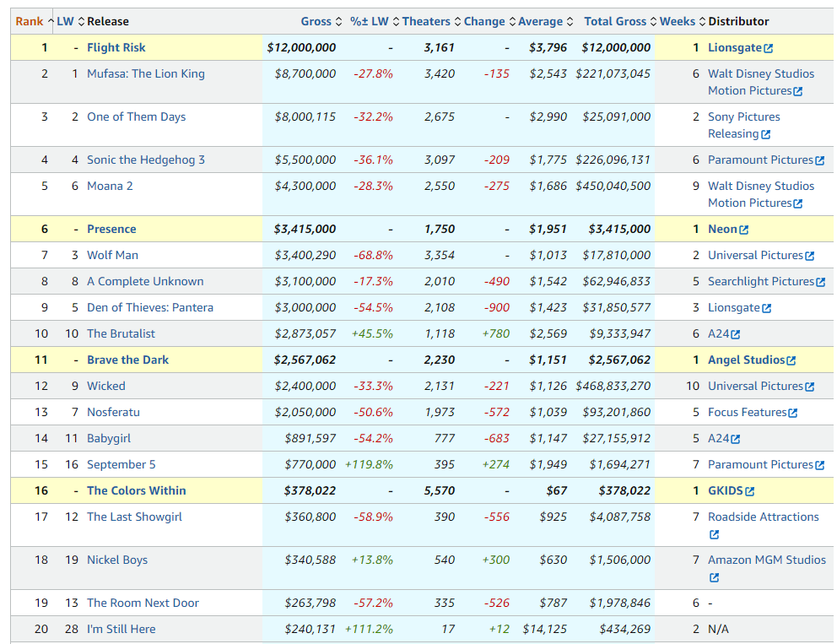Open external link icon beside Focus Features
Image resolution: width=837 pixels, height=644 pixels.
coord(792,413)
